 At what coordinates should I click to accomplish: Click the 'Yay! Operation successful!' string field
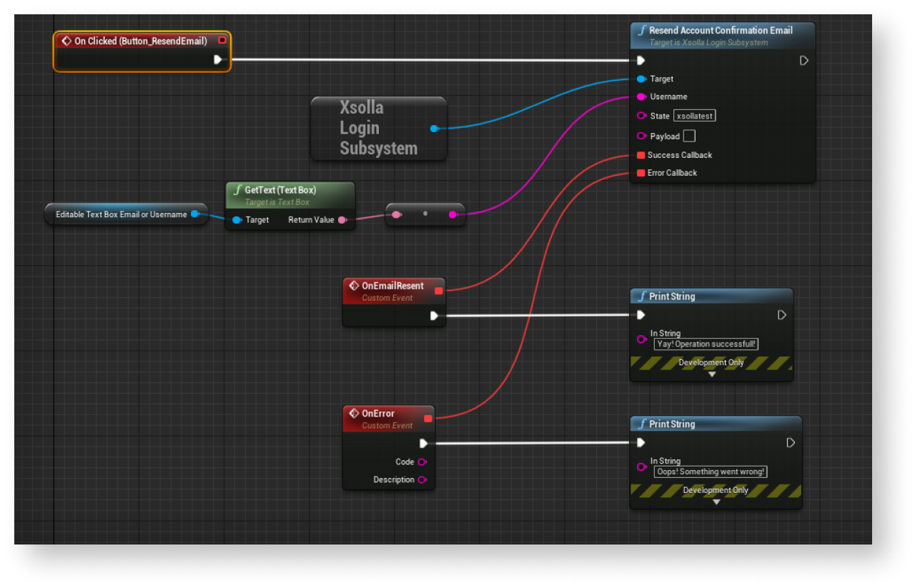pyautogui.click(x=706, y=344)
